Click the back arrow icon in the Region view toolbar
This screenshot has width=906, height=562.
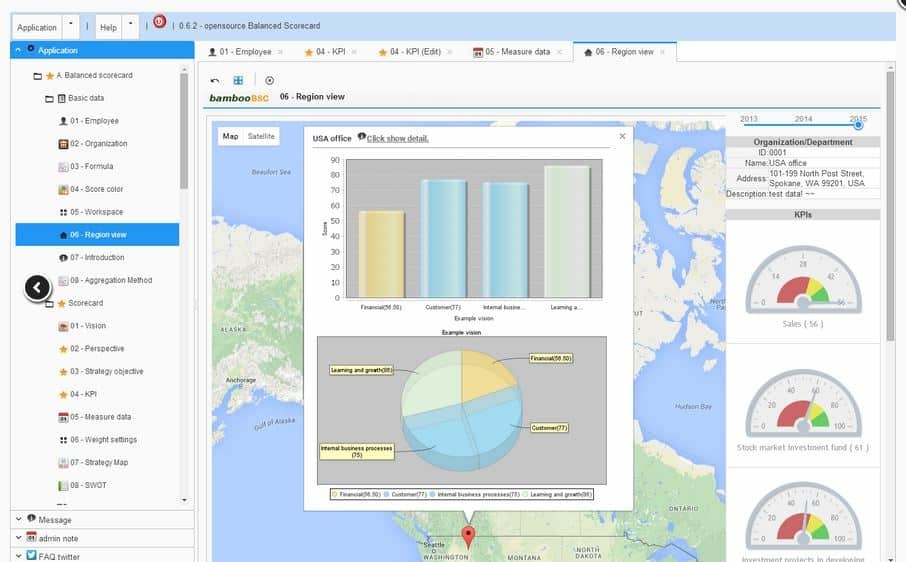[x=215, y=80]
